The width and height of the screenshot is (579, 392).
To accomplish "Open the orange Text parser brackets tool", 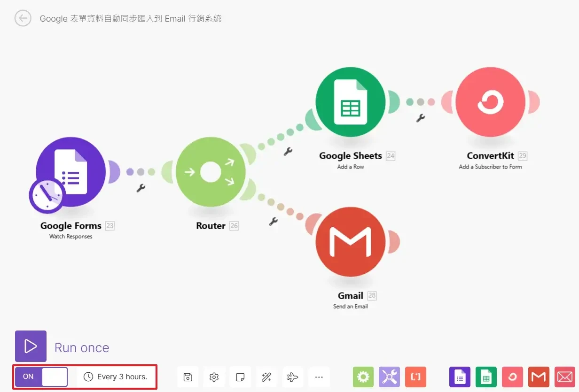I will 415,377.
